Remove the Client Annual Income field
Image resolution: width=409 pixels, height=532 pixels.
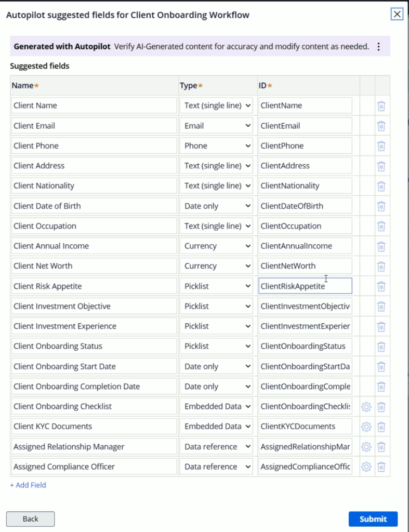tap(381, 246)
